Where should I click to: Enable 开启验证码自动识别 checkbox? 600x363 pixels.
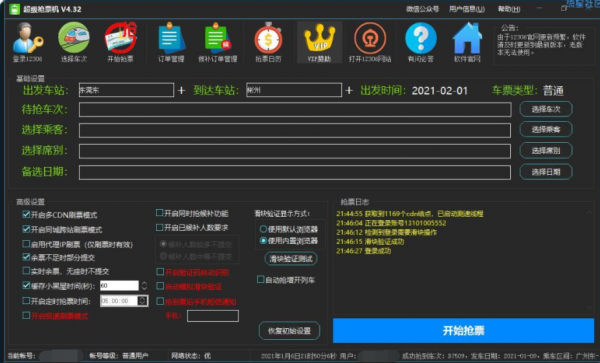point(160,272)
